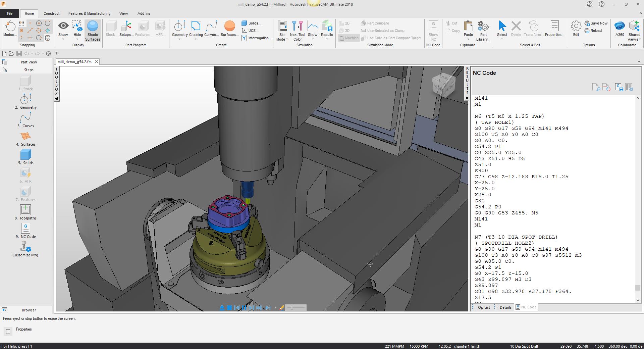Click simulation eject button

[x=222, y=308]
